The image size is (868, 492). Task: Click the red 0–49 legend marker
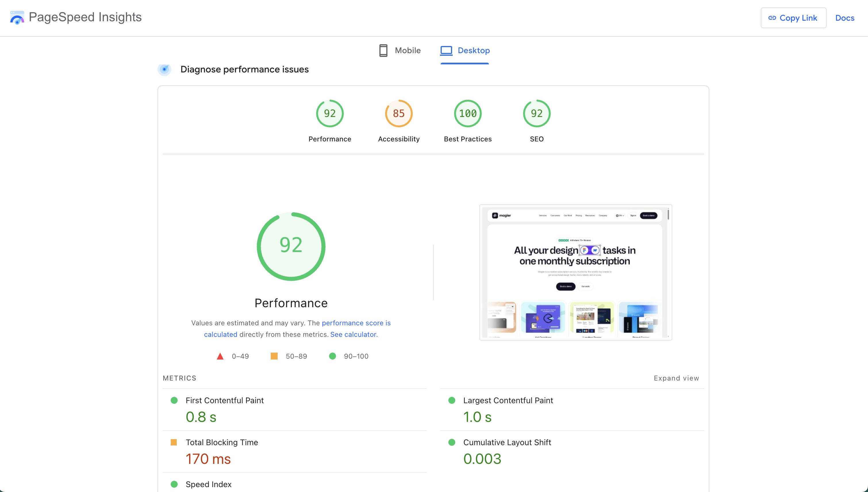click(x=220, y=356)
